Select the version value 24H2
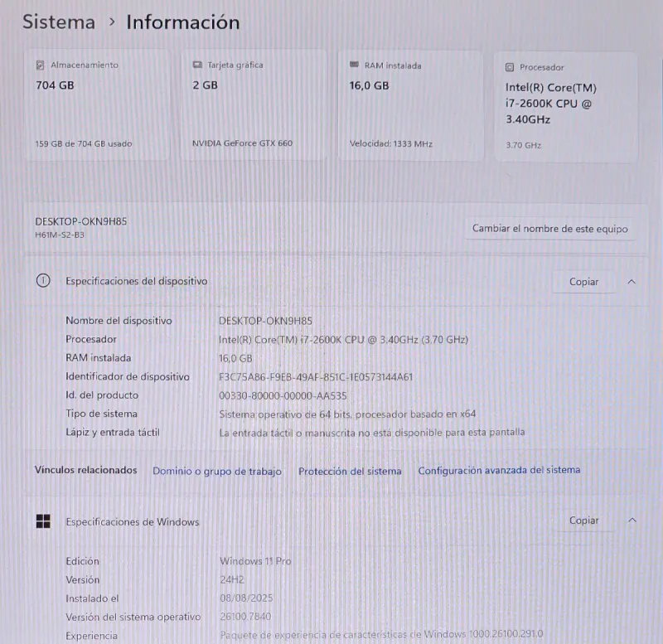663x644 pixels. pyautogui.click(x=232, y=579)
